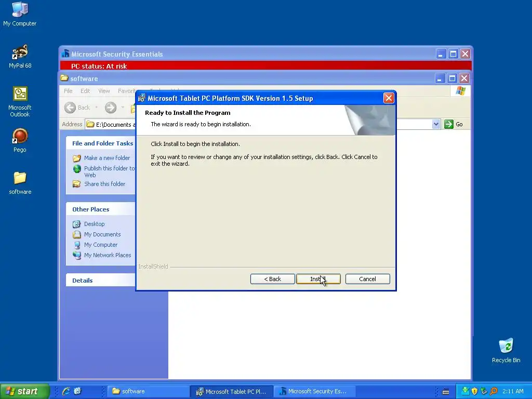Click the Make a new folder icon

click(x=77, y=158)
